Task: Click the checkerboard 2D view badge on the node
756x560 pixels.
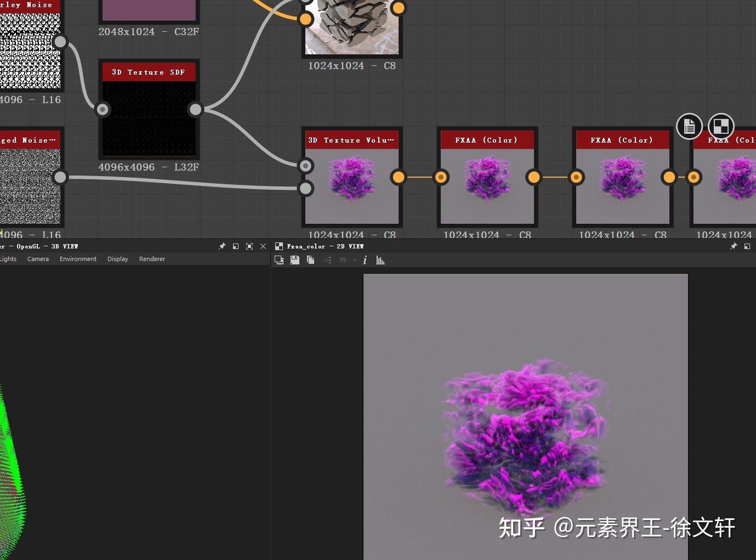Action: pos(721,127)
